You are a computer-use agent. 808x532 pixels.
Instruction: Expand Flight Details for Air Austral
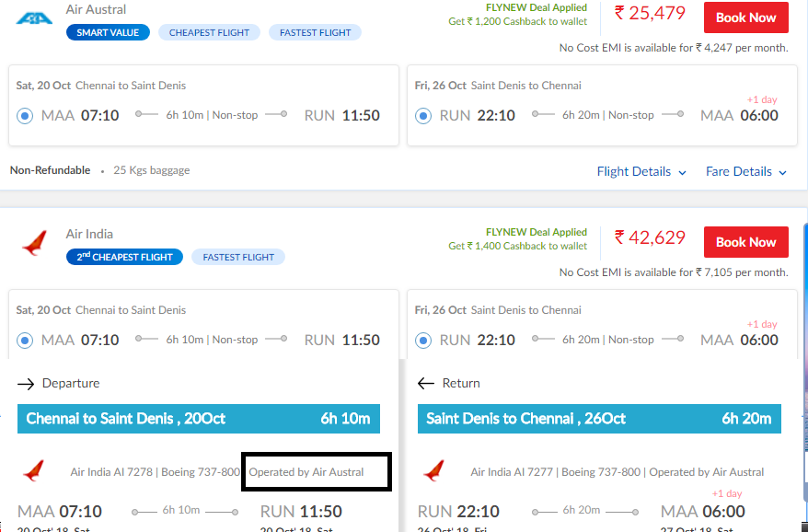point(641,172)
